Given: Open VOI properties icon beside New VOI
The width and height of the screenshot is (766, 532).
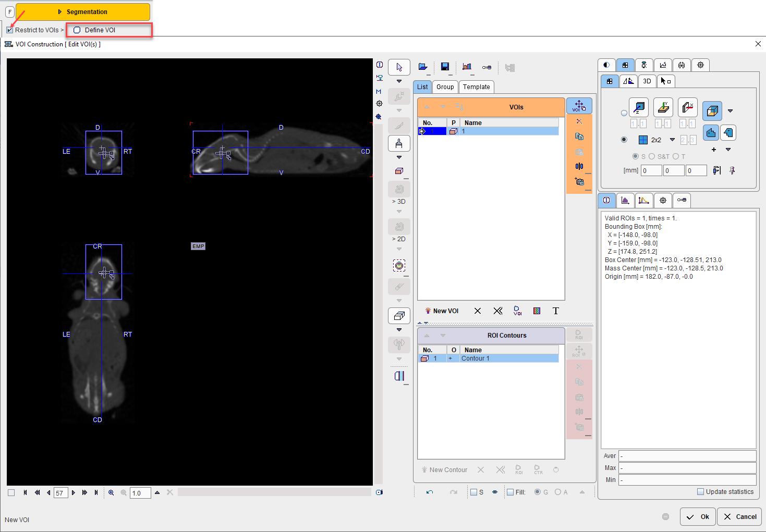Looking at the screenshot, I should point(517,311).
